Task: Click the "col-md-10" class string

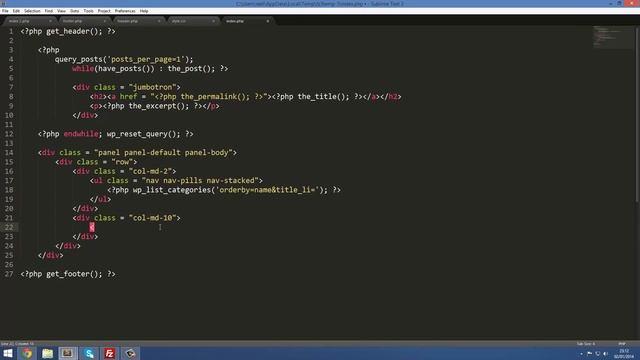Action: [152, 218]
